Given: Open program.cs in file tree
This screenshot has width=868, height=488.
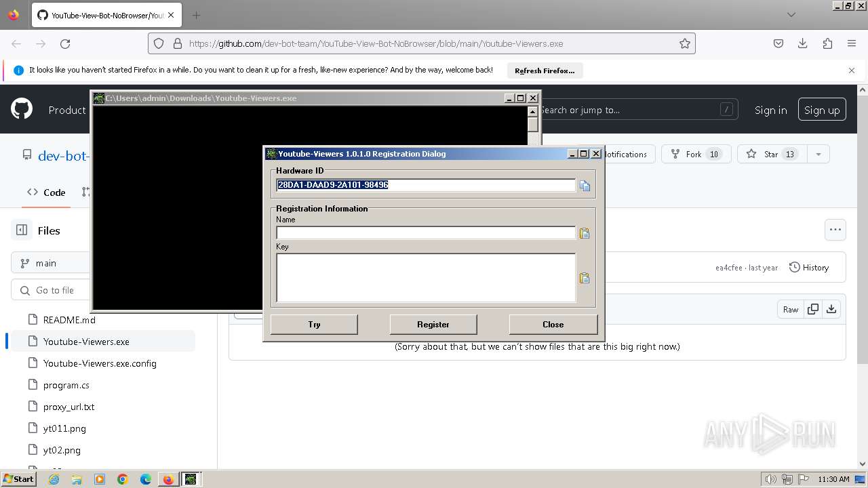Looking at the screenshot, I should pos(66,385).
